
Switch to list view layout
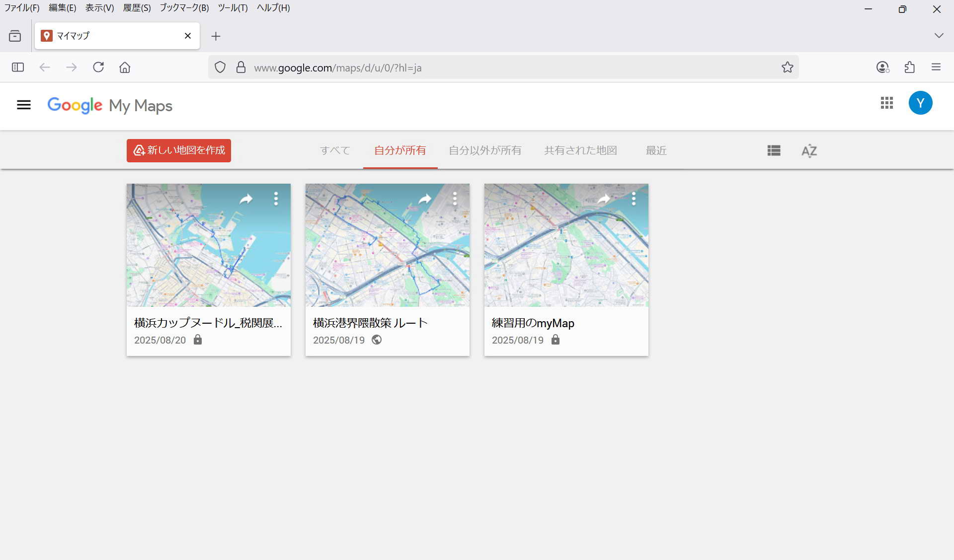(774, 150)
